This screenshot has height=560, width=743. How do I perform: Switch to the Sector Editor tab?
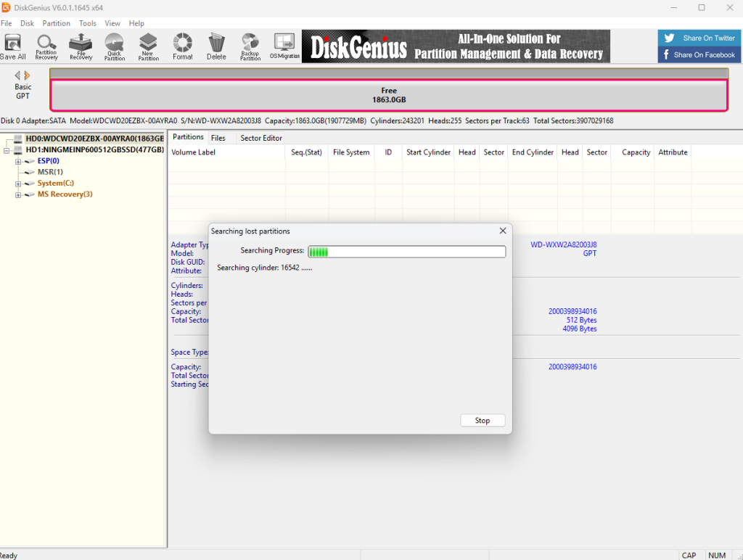pos(261,138)
